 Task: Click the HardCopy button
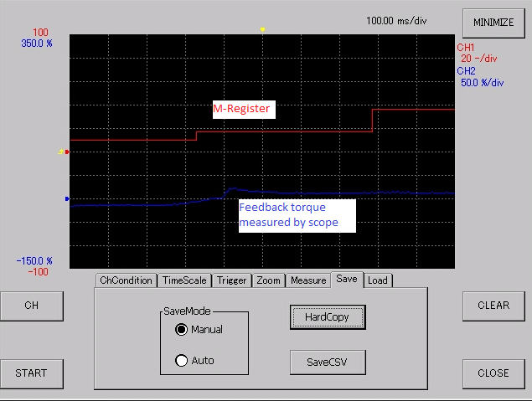328,317
